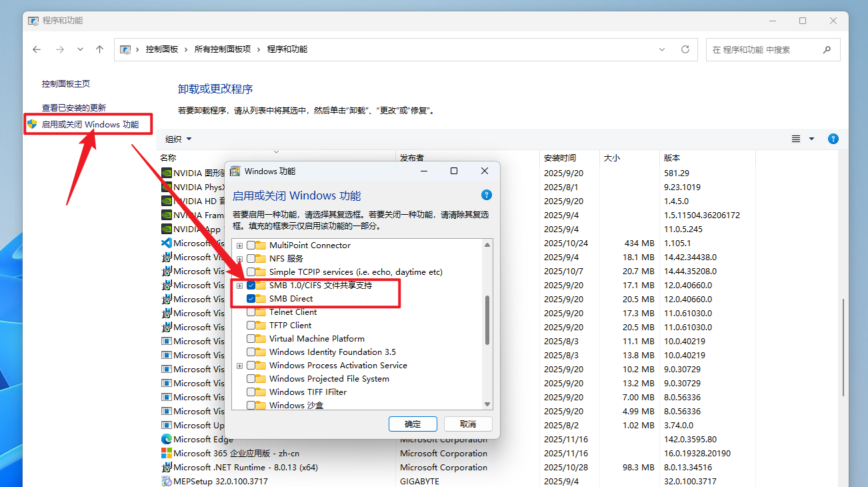
Task: Select the Microsoft Edge program icon
Action: tap(167, 439)
